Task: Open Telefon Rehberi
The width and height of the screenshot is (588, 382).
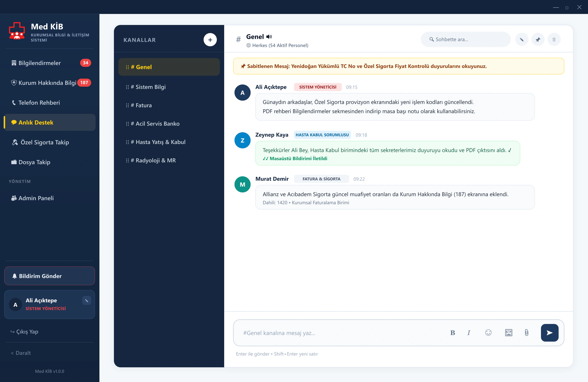Action: pos(50,102)
